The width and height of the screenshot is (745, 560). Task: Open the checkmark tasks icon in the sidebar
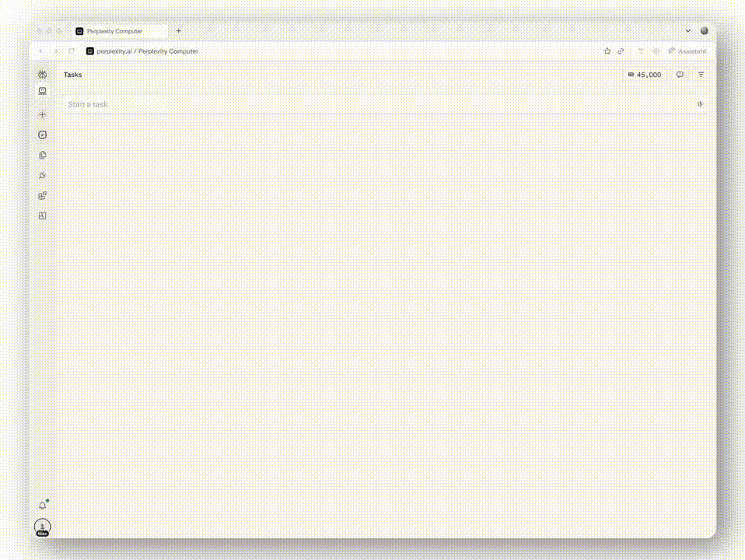click(42, 135)
